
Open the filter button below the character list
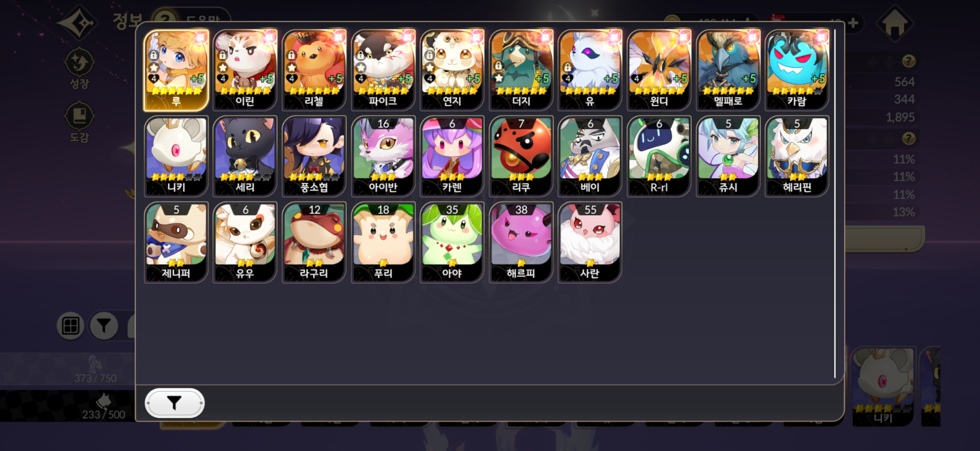tap(174, 403)
